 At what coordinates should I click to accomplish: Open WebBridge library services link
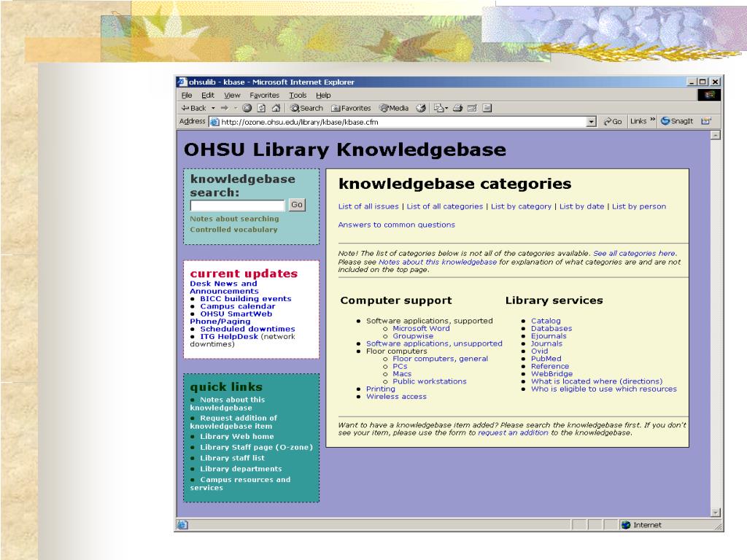coord(551,374)
